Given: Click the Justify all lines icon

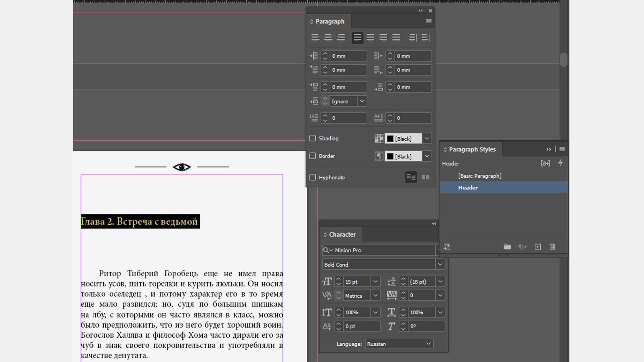Looking at the screenshot, I should (396, 38).
